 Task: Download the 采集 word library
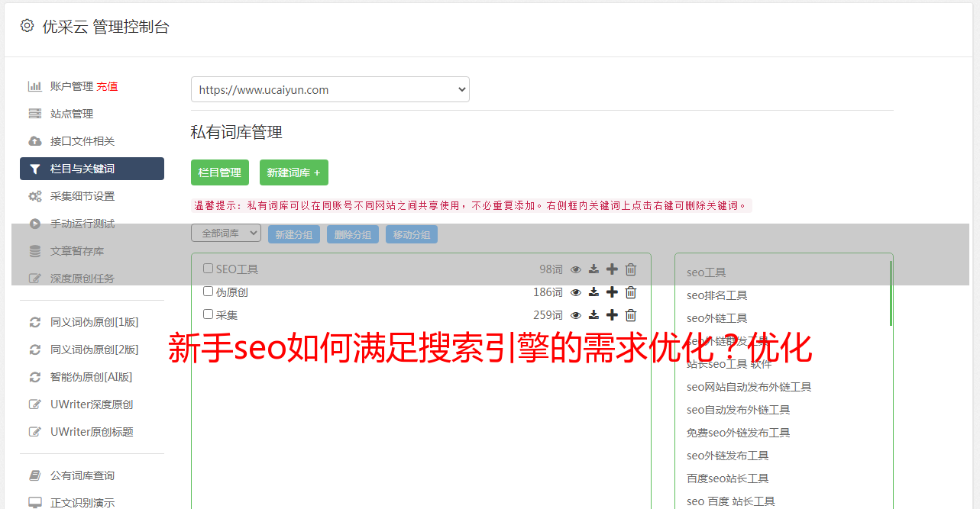point(593,315)
